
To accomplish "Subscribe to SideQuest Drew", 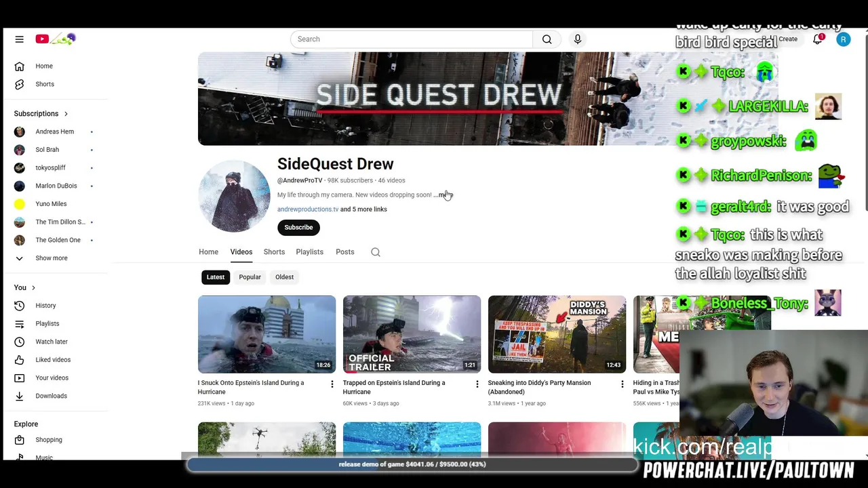I will pyautogui.click(x=298, y=228).
